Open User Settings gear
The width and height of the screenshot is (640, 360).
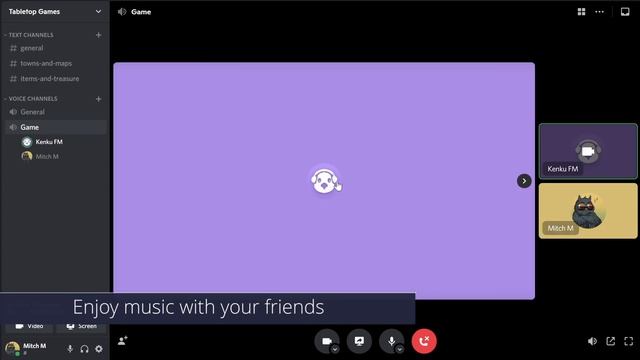tap(99, 349)
